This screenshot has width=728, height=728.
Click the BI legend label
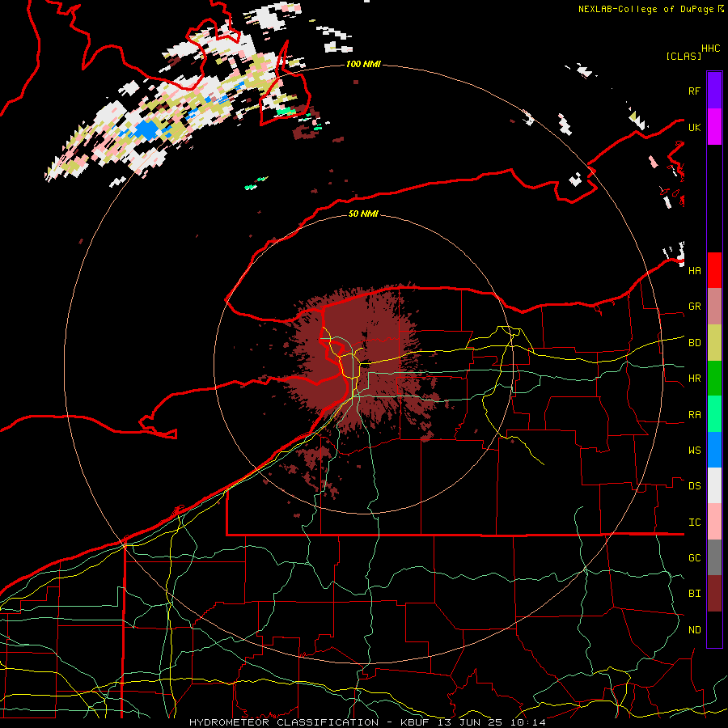[694, 594]
